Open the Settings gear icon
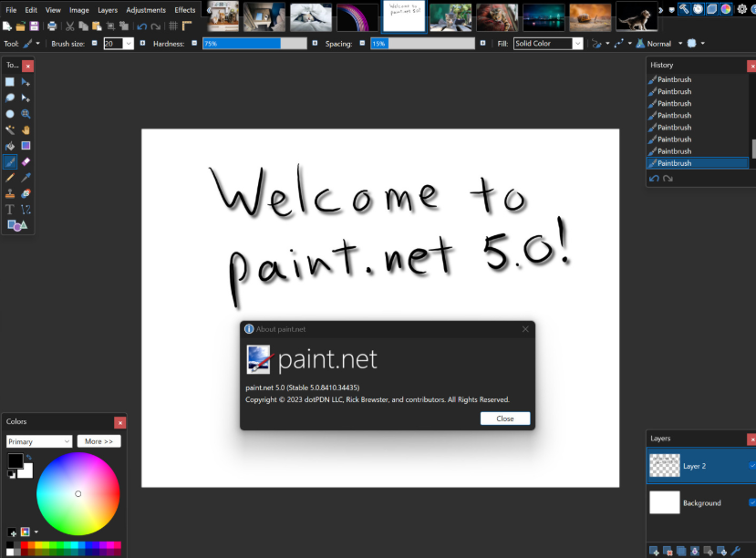756x558 pixels. [742, 9]
